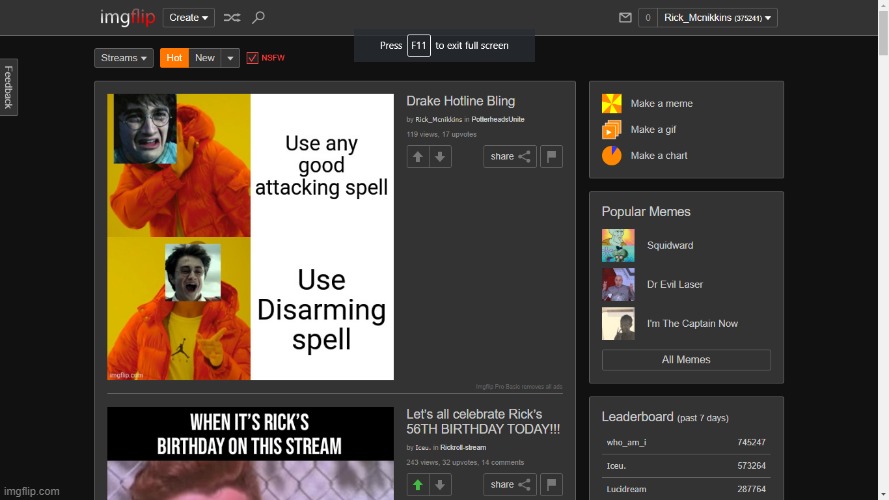The width and height of the screenshot is (889, 500).
Task: Toggle green upvote on Rick's birthday meme
Action: [x=418, y=485]
